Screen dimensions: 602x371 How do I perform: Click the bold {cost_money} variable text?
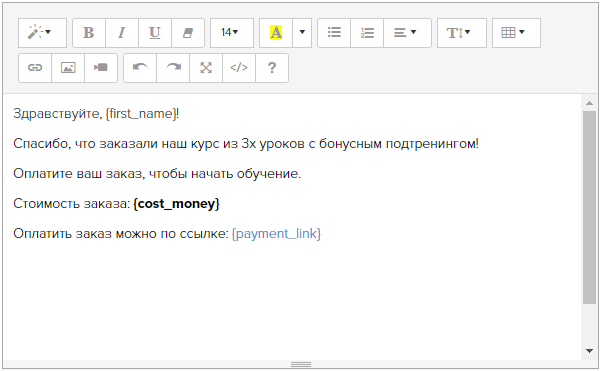click(176, 204)
